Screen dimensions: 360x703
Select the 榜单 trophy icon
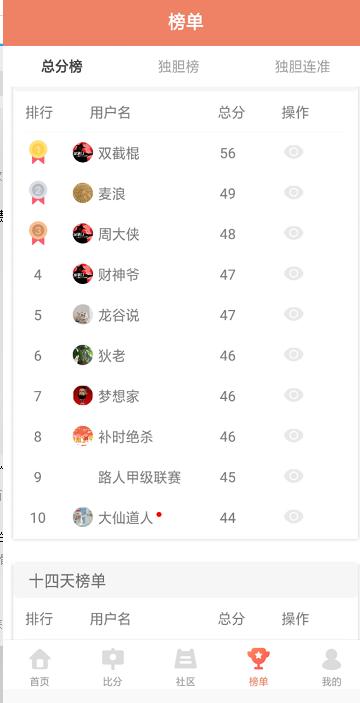258,659
